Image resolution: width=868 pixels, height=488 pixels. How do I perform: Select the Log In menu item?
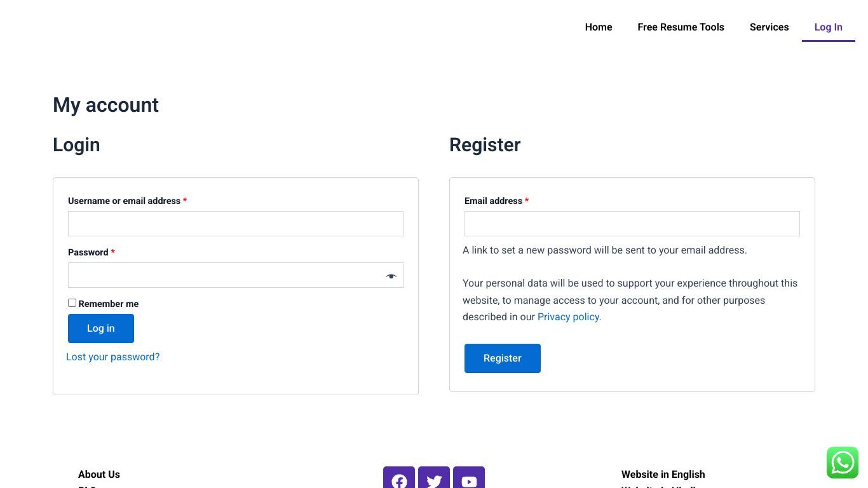(828, 27)
